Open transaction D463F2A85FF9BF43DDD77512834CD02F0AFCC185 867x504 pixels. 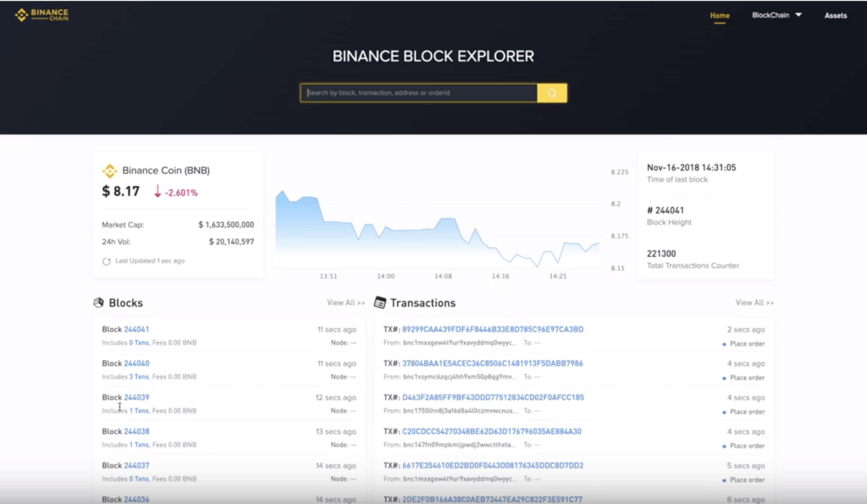pos(493,398)
